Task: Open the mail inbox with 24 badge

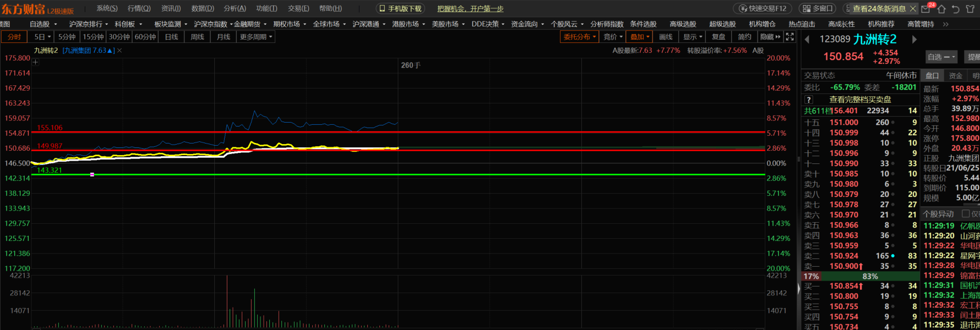Action: 925,9
